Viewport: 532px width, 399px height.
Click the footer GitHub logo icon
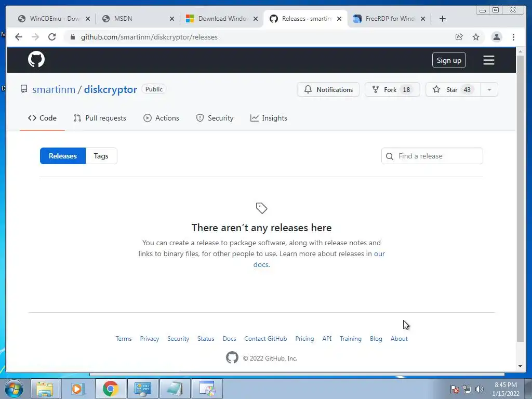coord(232,357)
